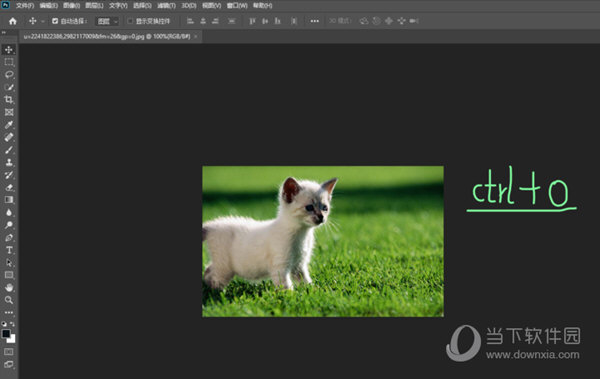The image size is (600, 379).
Task: Align bottom edges of layers
Action: 277,21
